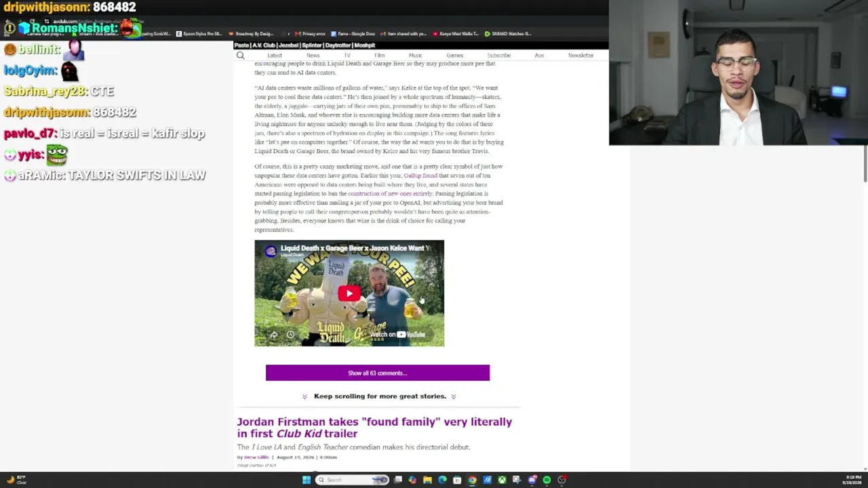Open Task View on the taskbar
Screen dimensions: 868x488
pyautogui.click(x=398, y=480)
